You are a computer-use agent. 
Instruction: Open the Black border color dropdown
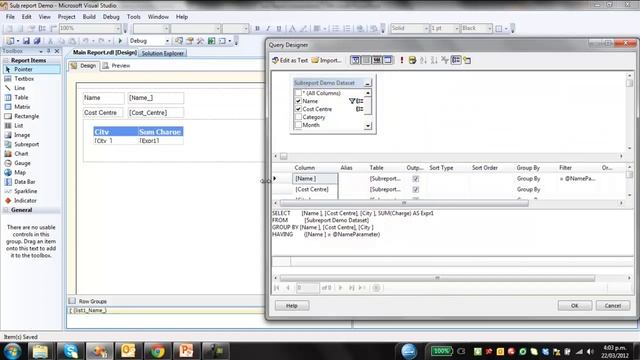click(489, 28)
